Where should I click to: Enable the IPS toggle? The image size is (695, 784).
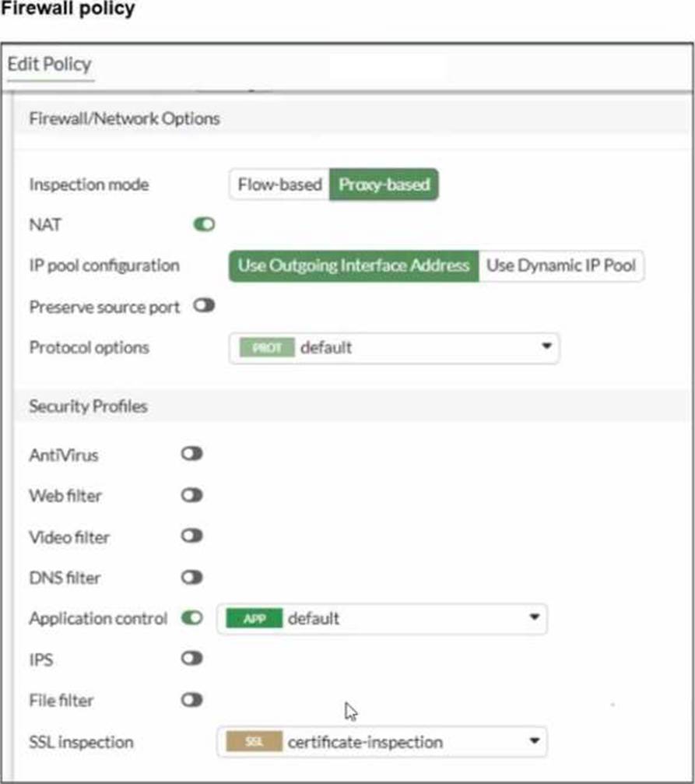(192, 659)
